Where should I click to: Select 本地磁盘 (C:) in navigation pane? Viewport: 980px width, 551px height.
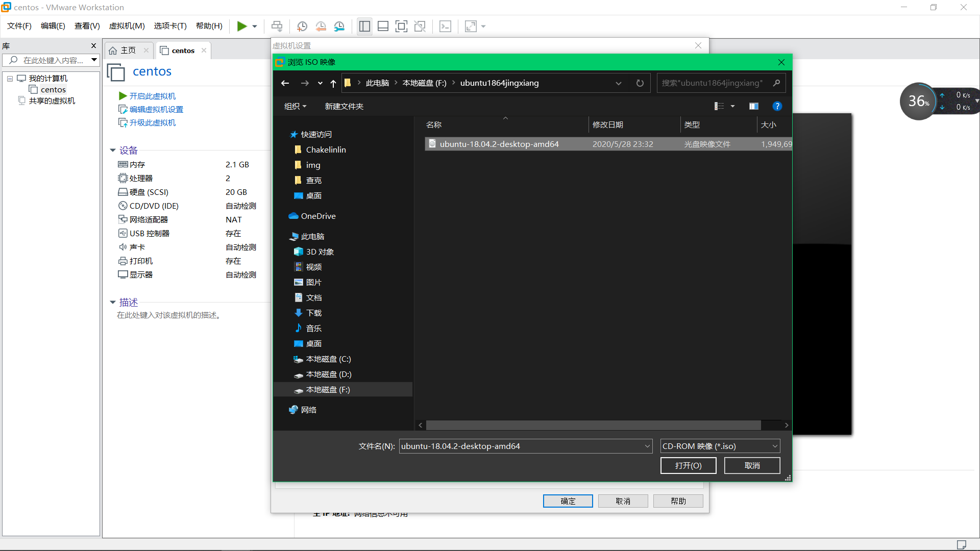pos(328,359)
